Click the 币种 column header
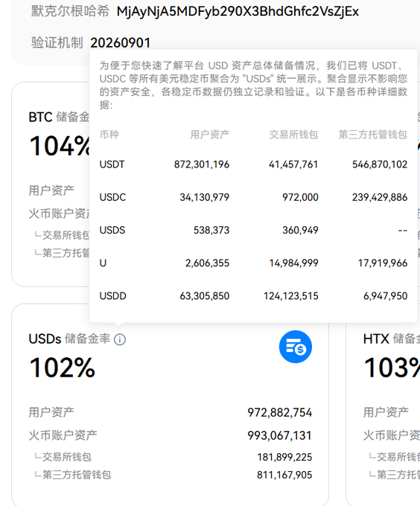 point(109,134)
